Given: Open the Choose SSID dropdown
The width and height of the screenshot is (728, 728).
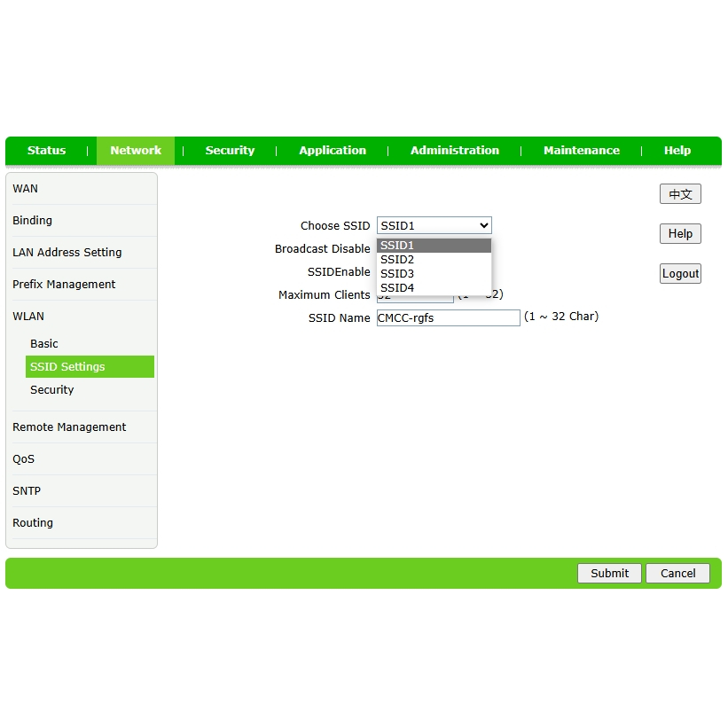Looking at the screenshot, I should (434, 226).
